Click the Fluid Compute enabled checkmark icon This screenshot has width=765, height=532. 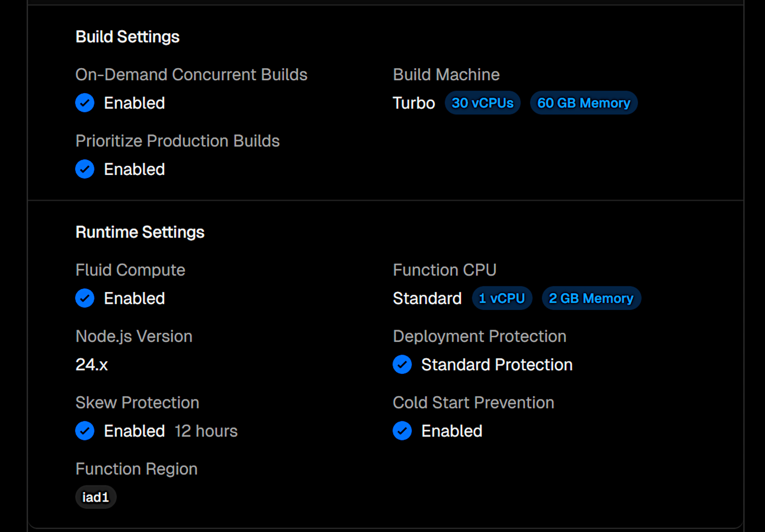click(x=85, y=299)
